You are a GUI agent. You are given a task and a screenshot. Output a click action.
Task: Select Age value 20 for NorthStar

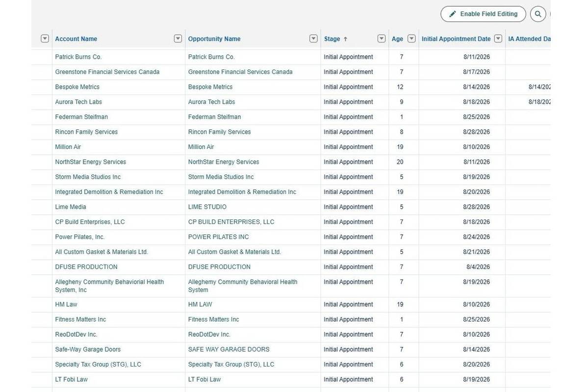(400, 162)
